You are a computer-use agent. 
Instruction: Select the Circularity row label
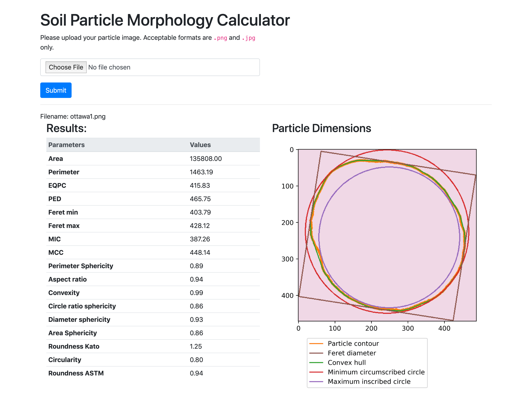(x=65, y=360)
